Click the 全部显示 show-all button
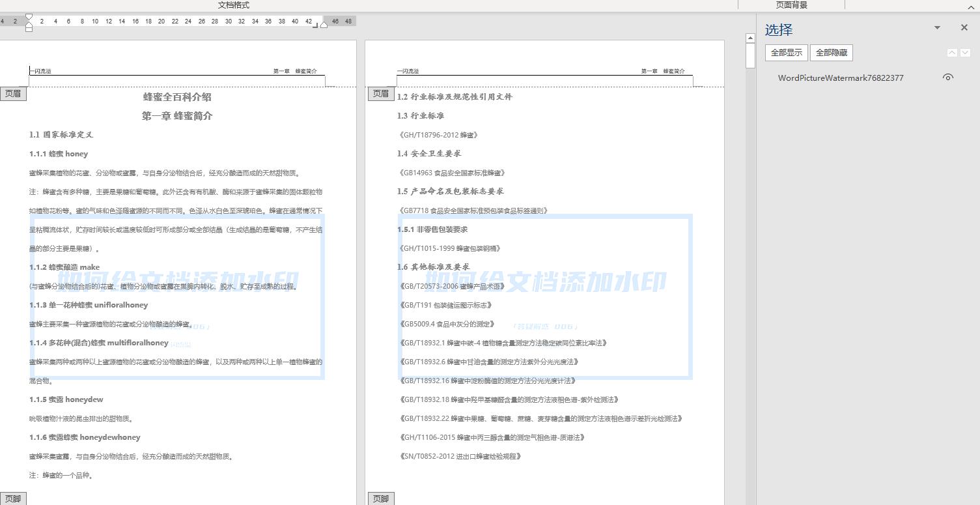980x505 pixels. tap(787, 53)
